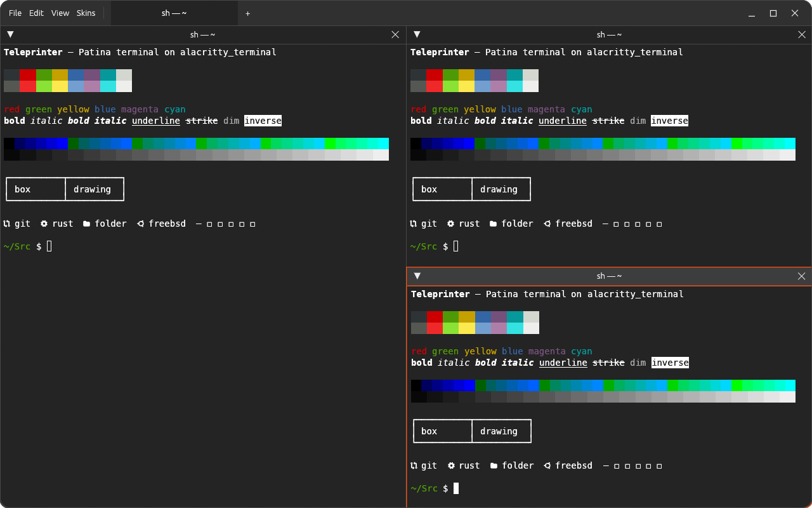Image resolution: width=812 pixels, height=508 pixels.
Task: Click the dark red swatch in the upper right pane's palette
Action: tap(435, 75)
